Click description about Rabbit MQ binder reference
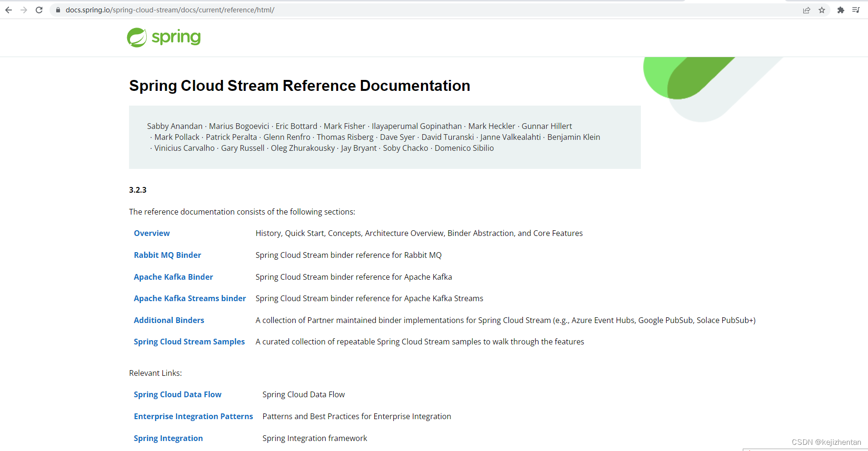This screenshot has height=451, width=868. 349,255
